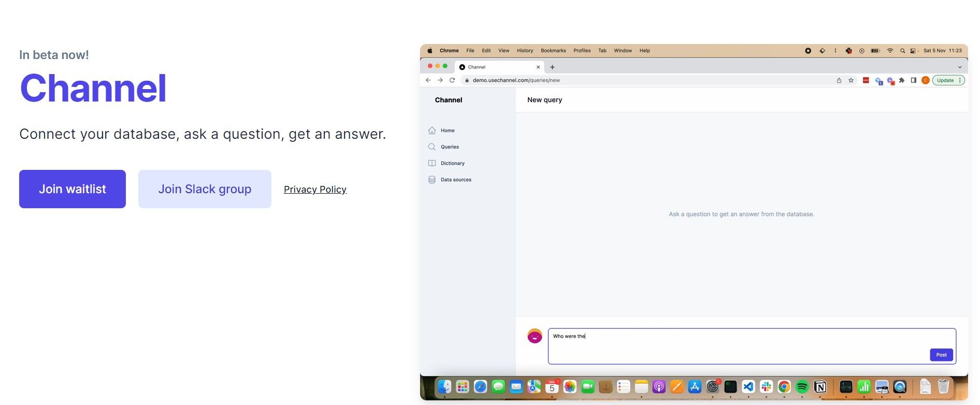The image size is (980, 405).
Task: Launch Spotify from the dock
Action: click(802, 387)
